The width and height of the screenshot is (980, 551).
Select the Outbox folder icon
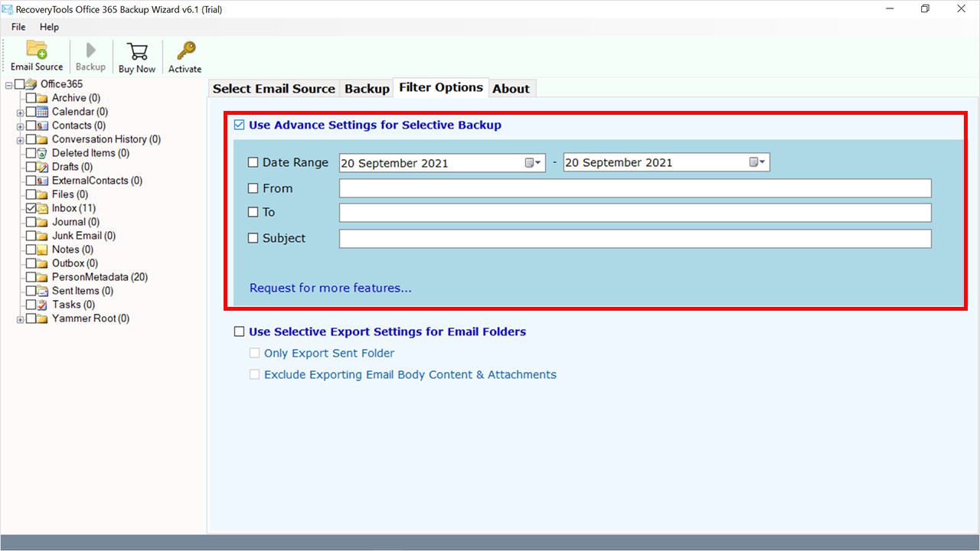click(x=43, y=263)
